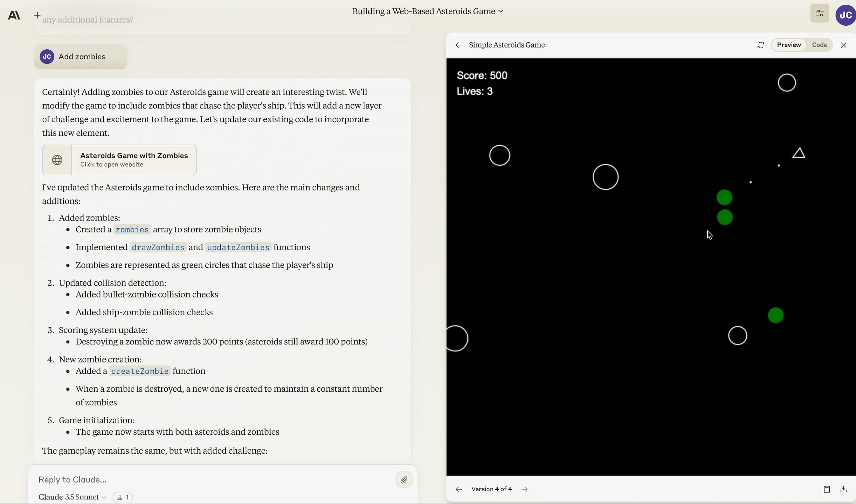This screenshot has width=856, height=504.
Task: Click the artifact panel back arrow
Action: tap(459, 45)
